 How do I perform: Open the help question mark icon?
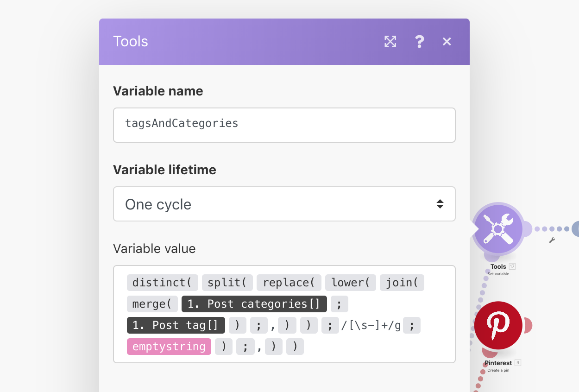point(419,42)
